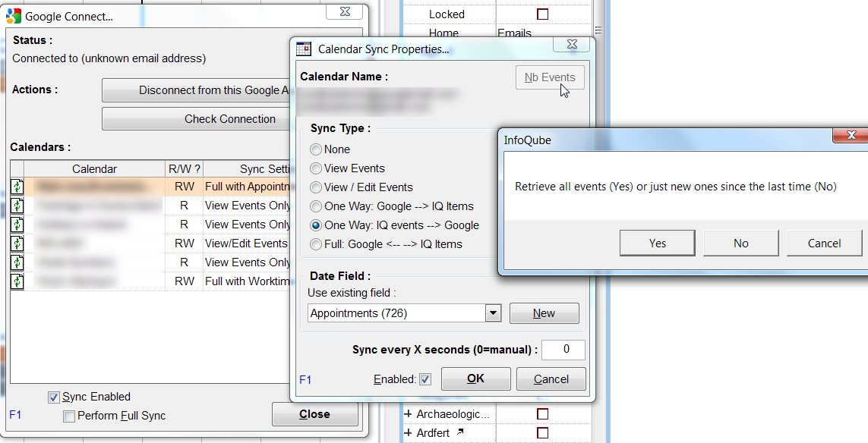Cancel the Calendar Sync Properties dialog
The height and width of the screenshot is (443, 868).
(x=551, y=379)
